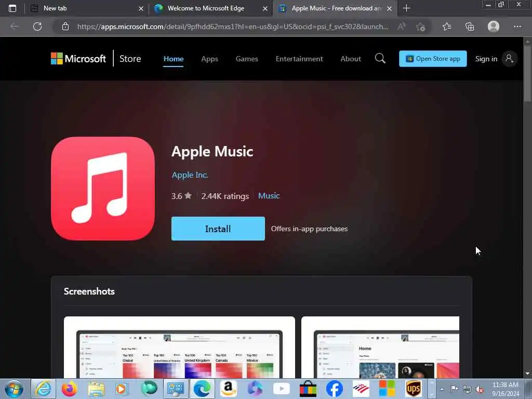
Task: Select the Home navigation tab
Action: pos(174,59)
